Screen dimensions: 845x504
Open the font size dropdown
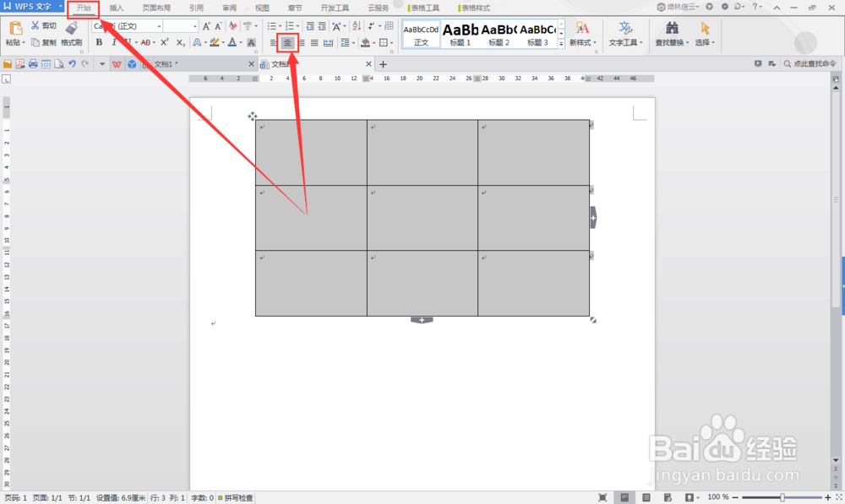pyautogui.click(x=195, y=26)
